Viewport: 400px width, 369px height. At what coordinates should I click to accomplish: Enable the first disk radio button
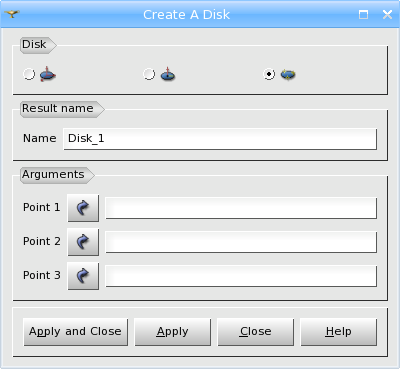pyautogui.click(x=29, y=74)
